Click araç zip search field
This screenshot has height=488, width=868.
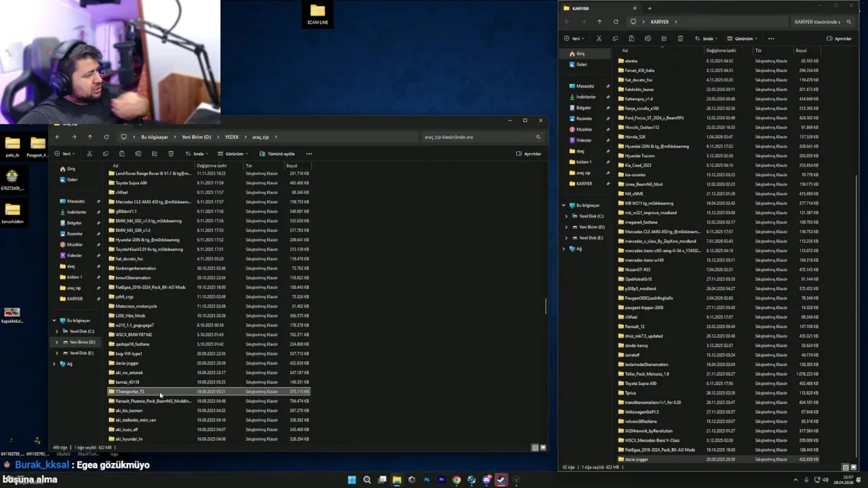click(482, 137)
